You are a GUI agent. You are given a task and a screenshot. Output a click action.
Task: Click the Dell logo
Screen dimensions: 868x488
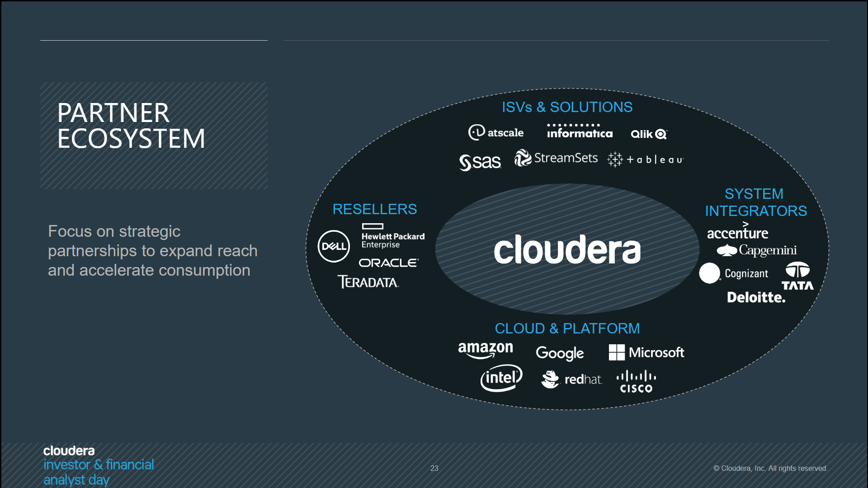334,246
